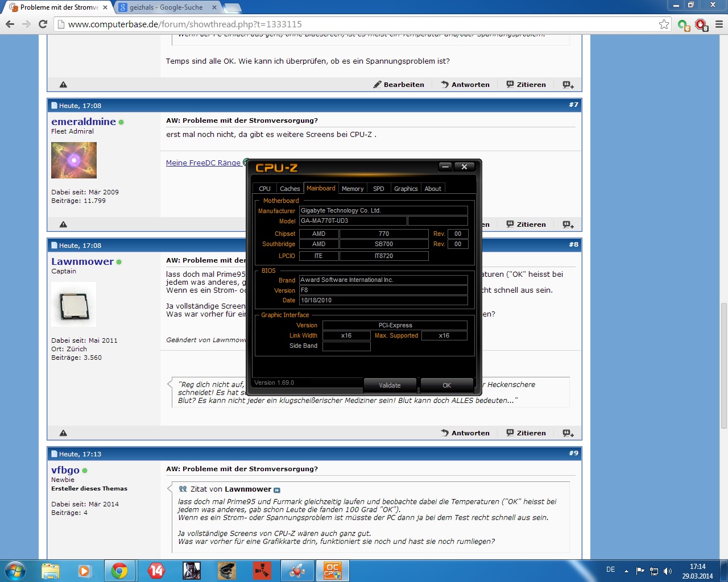The image size is (728, 582).
Task: Go back with the browser back arrow
Action: pyautogui.click(x=10, y=24)
